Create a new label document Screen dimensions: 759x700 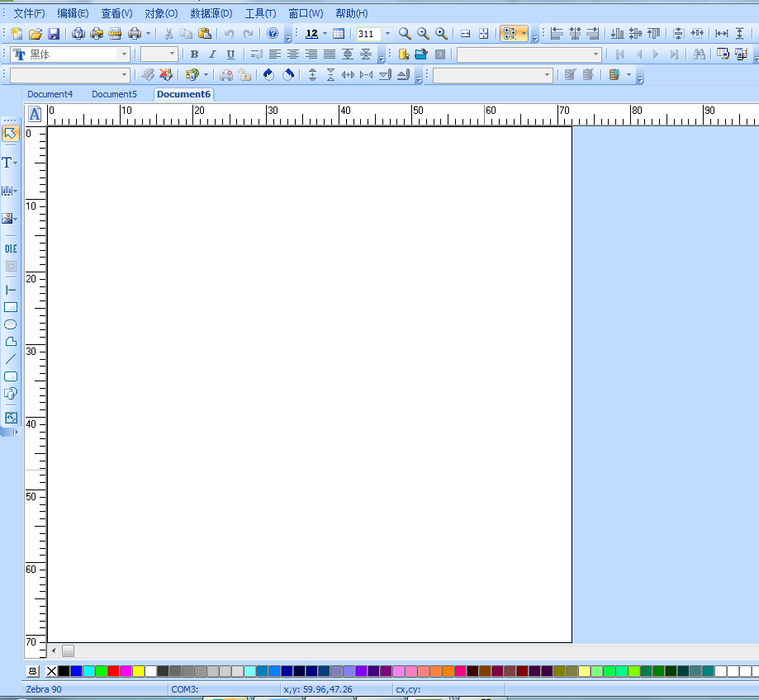point(17,33)
